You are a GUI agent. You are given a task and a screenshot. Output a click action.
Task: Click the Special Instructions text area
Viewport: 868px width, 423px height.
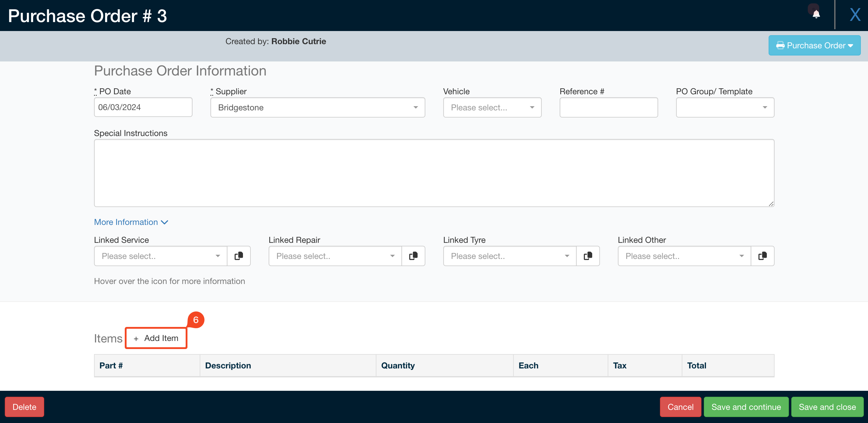[434, 173]
